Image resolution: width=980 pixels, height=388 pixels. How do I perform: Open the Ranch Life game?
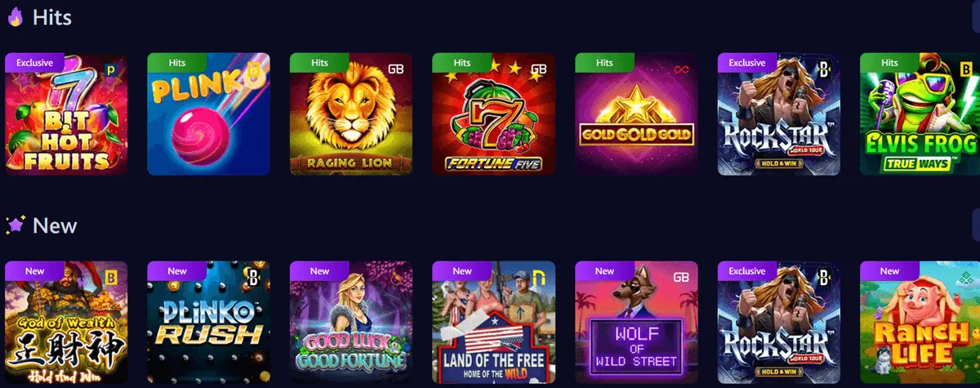tap(921, 323)
